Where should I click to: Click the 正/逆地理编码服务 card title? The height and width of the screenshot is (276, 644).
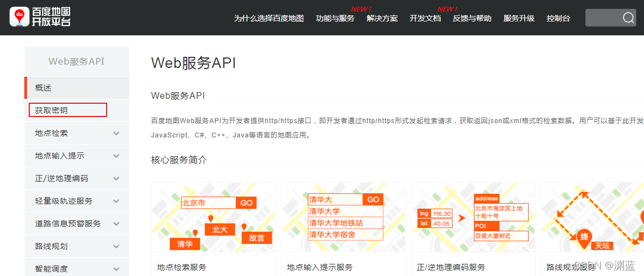[x=451, y=267]
